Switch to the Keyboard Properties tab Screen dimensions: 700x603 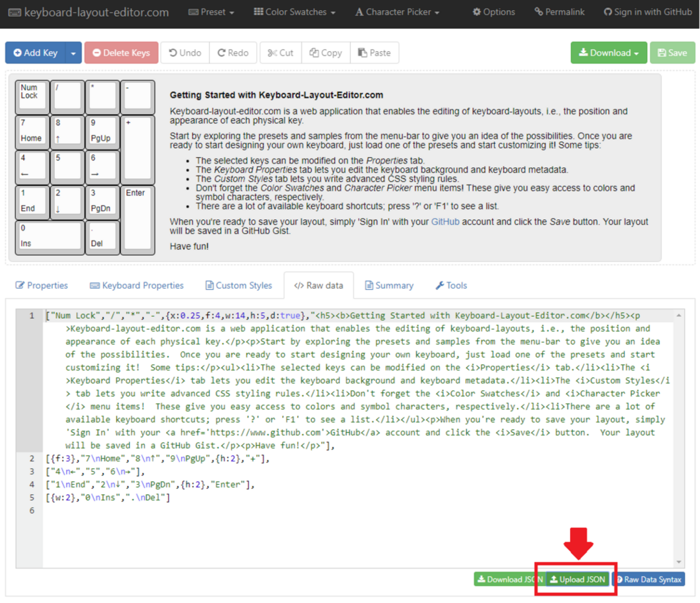(137, 285)
